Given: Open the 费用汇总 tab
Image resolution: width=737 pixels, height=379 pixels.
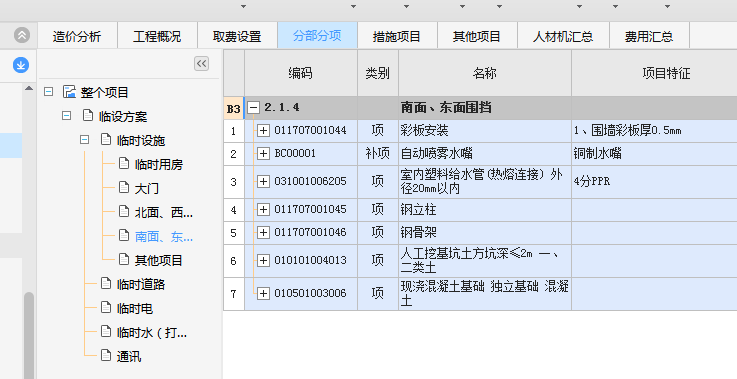Looking at the screenshot, I should point(649,36).
